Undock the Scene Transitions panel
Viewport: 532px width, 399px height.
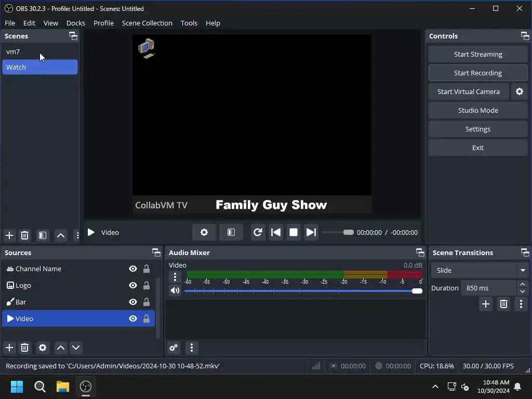(525, 252)
